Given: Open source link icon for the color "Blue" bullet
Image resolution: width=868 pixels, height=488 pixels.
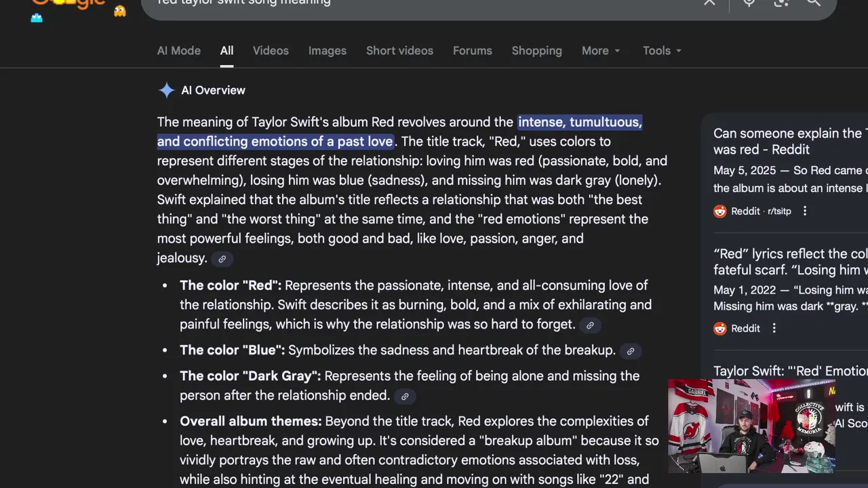Looking at the screenshot, I should [630, 351].
